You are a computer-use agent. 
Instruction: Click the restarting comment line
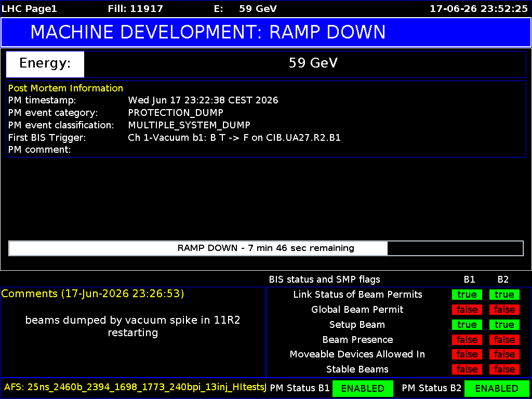click(133, 333)
